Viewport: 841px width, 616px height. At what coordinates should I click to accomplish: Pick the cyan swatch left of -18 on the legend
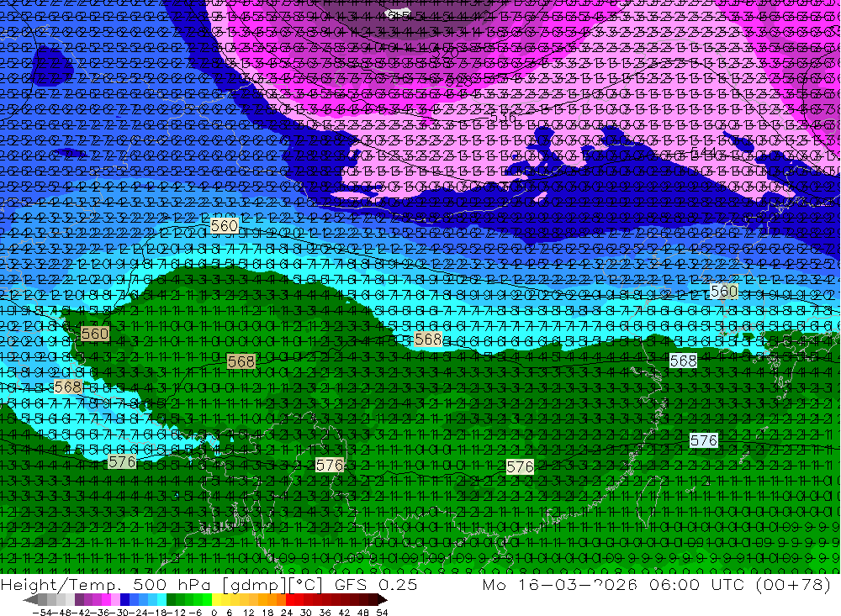[161, 599]
